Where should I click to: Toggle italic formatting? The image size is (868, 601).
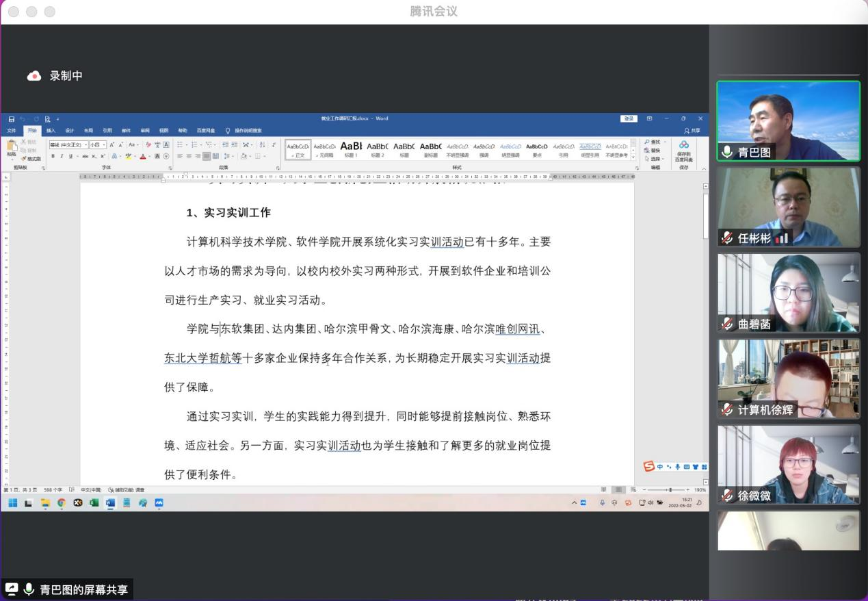(x=61, y=157)
